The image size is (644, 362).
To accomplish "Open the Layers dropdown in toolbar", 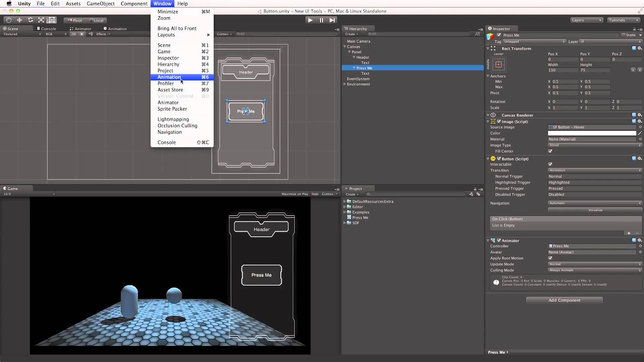I will pyautogui.click(x=587, y=20).
